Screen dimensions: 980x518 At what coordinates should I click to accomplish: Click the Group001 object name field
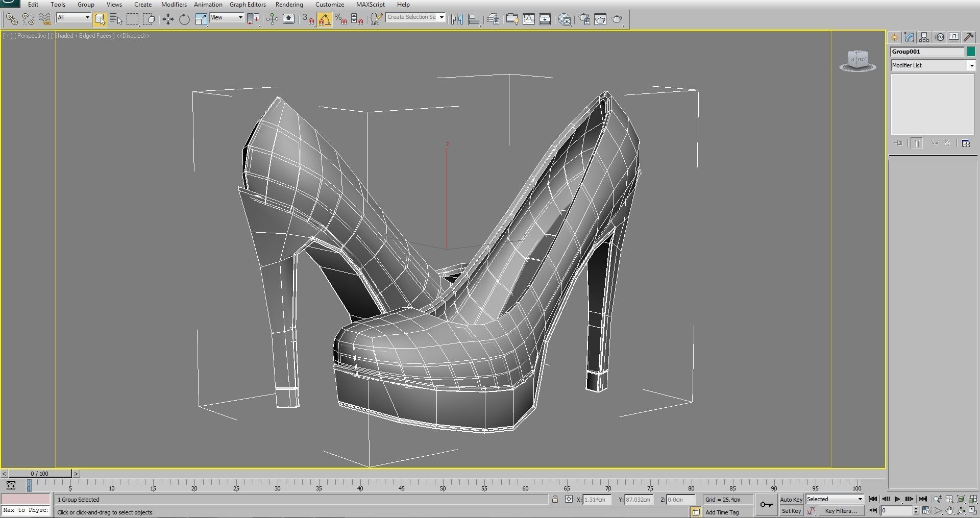point(927,52)
